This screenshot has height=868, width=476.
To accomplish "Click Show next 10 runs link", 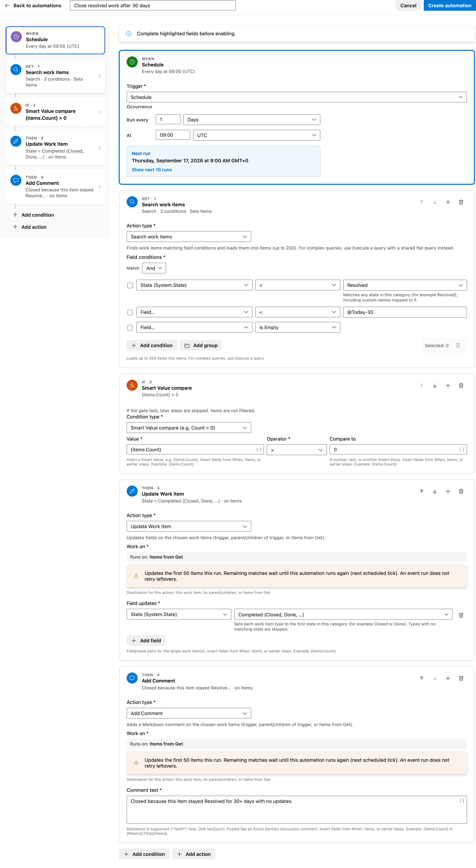I will (x=152, y=170).
